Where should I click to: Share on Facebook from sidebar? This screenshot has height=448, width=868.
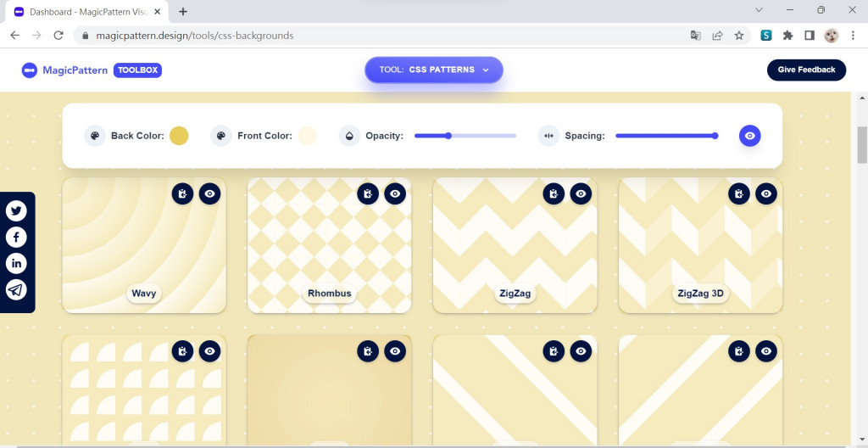click(17, 238)
